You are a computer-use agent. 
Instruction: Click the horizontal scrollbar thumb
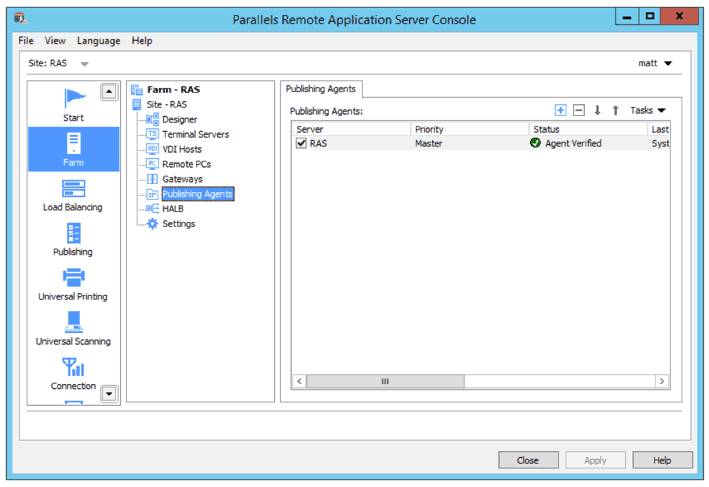(385, 381)
